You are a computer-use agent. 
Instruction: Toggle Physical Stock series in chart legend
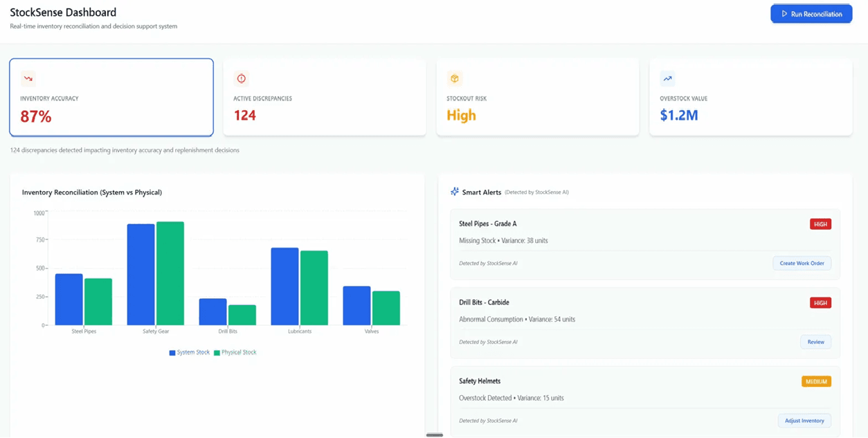pos(236,352)
